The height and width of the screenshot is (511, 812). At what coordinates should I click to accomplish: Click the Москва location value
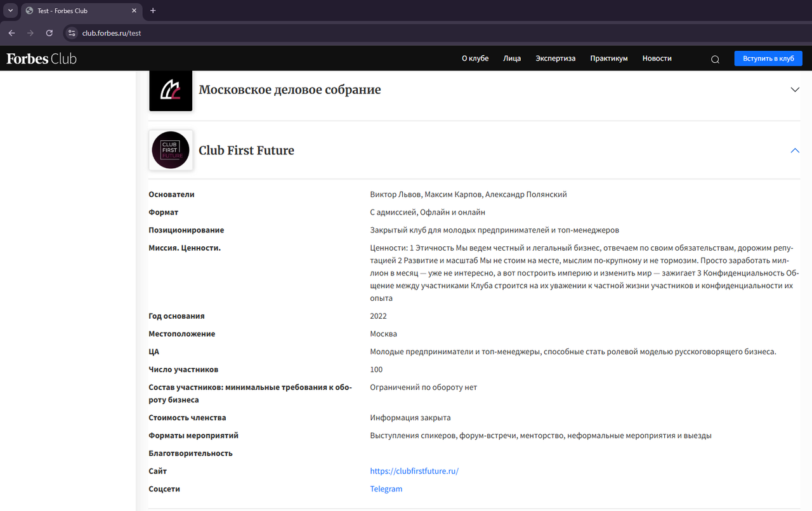click(x=384, y=334)
